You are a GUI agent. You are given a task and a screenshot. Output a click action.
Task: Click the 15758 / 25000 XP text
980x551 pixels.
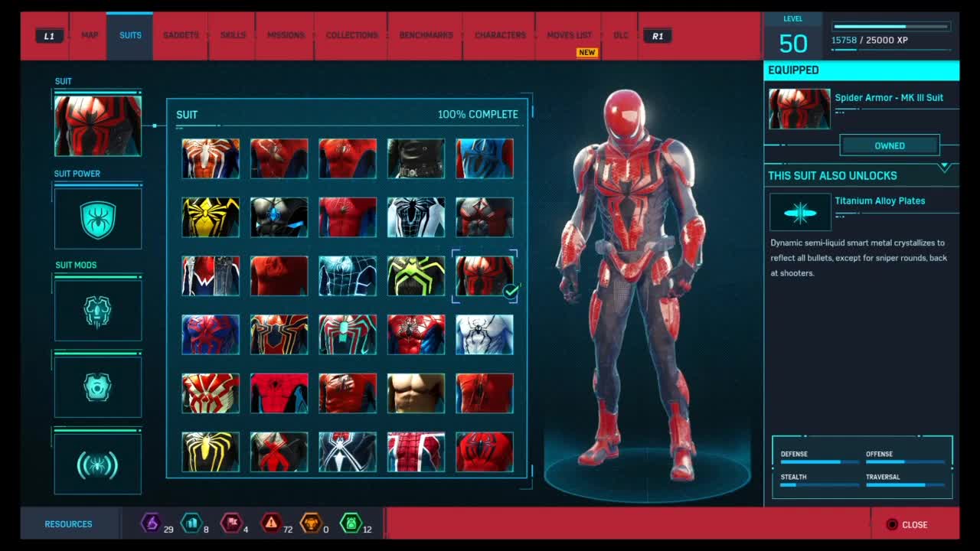click(870, 40)
